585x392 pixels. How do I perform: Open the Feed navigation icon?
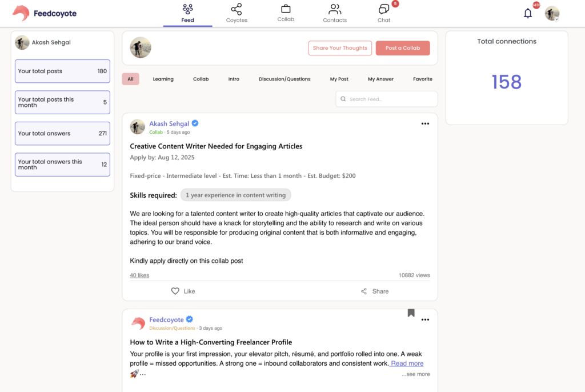click(187, 9)
